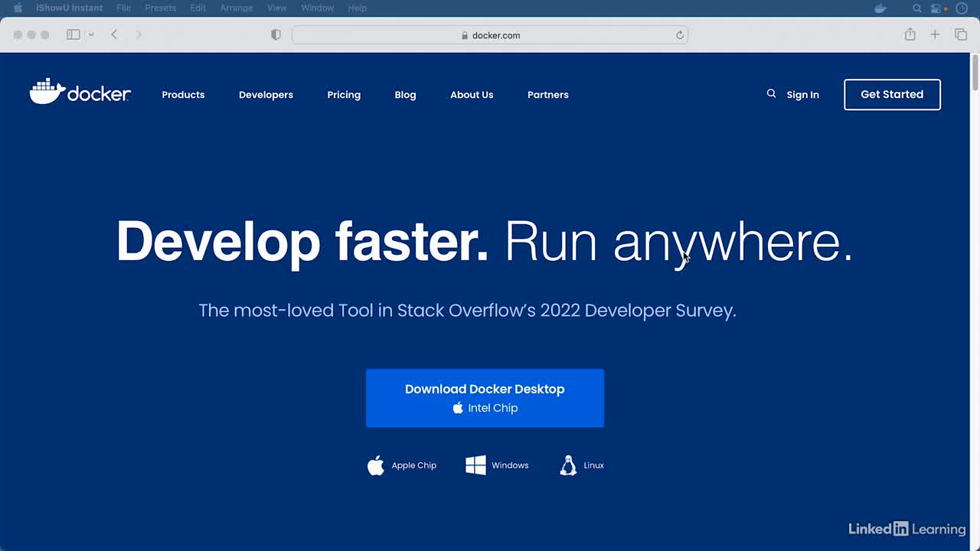Click the page's vertical scrollbar thumb
980x551 pixels.
tap(975, 72)
